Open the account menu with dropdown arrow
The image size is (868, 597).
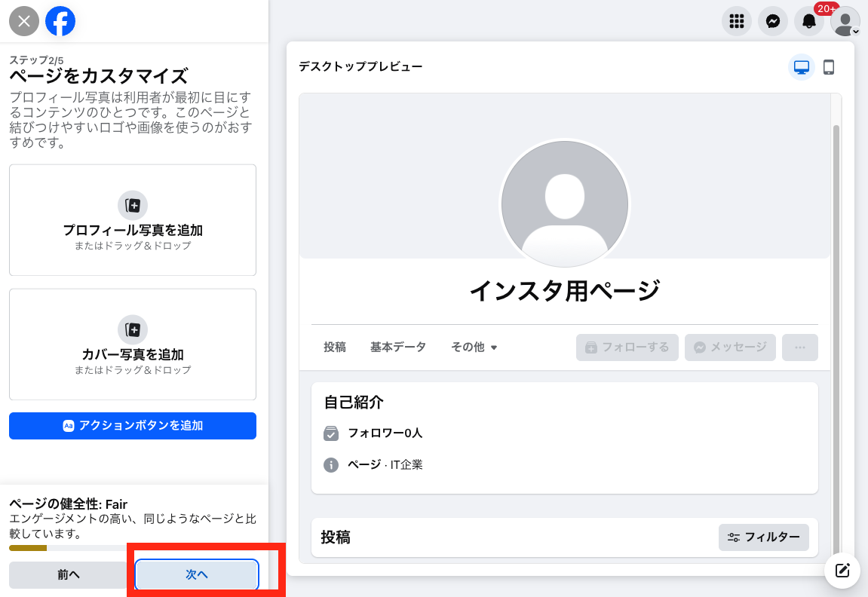tap(845, 20)
